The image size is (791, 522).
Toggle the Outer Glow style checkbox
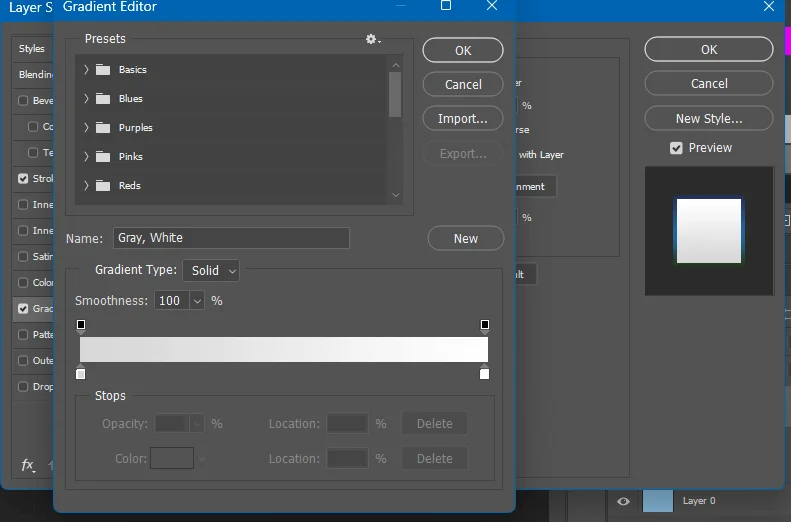coord(23,361)
